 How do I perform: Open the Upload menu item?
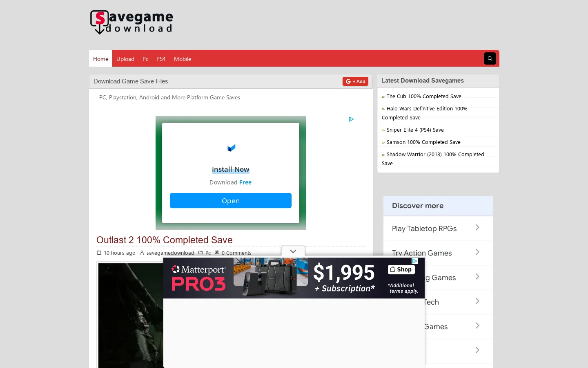(x=125, y=59)
